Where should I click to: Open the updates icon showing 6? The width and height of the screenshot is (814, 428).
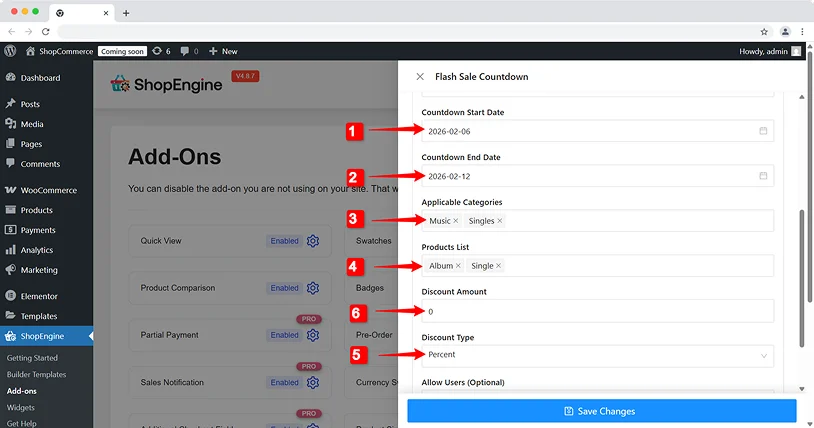(161, 51)
